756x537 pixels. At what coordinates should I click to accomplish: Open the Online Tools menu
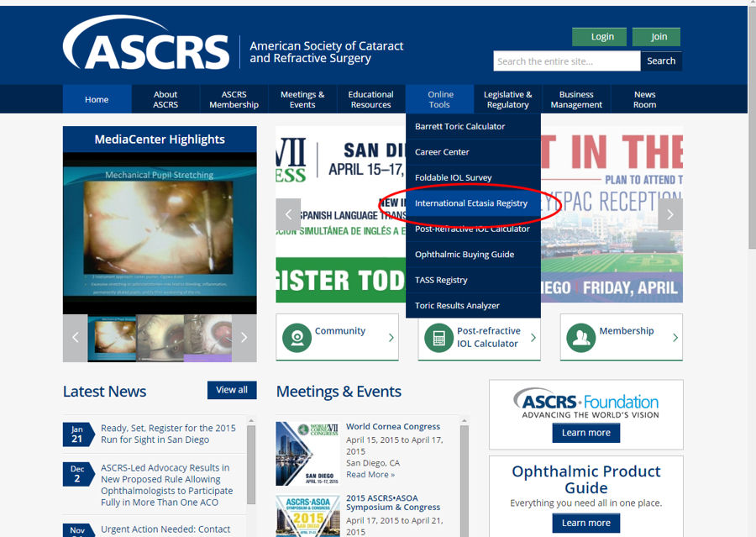click(439, 99)
